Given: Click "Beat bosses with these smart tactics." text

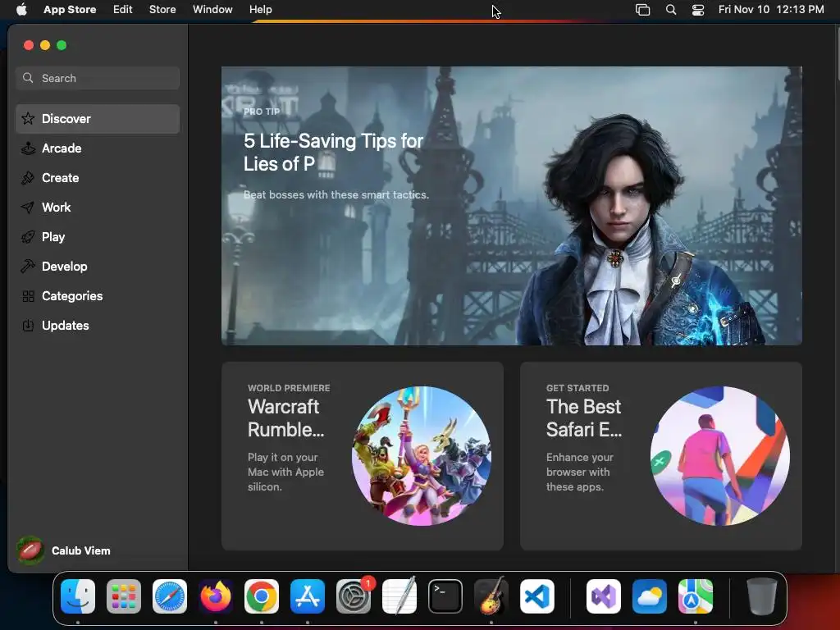Looking at the screenshot, I should coord(336,195).
